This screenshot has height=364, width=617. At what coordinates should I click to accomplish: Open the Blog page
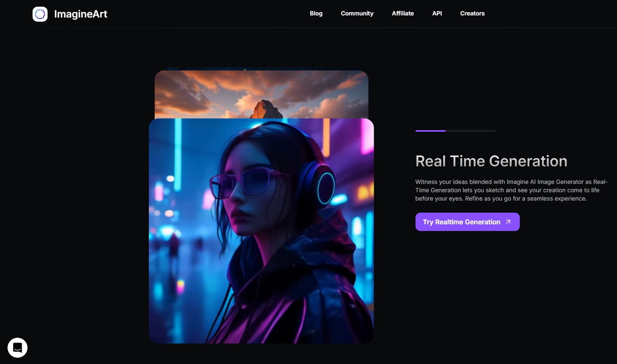pos(316,13)
